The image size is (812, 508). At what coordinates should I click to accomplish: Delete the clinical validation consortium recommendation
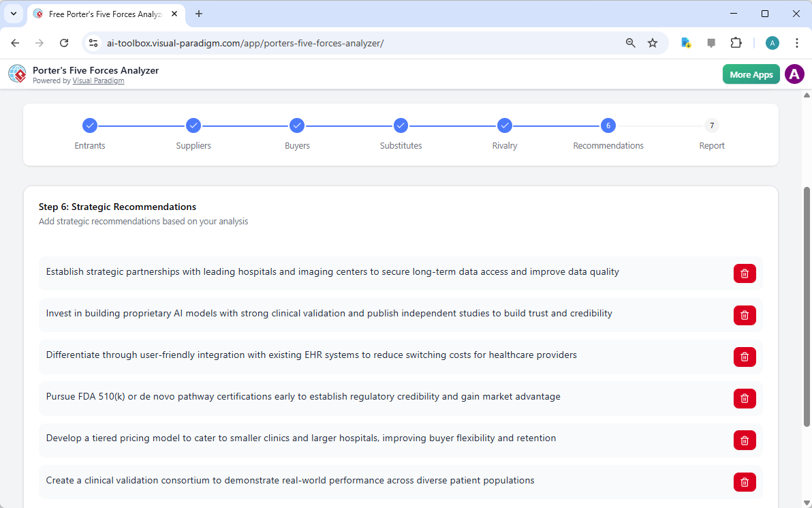(x=745, y=481)
